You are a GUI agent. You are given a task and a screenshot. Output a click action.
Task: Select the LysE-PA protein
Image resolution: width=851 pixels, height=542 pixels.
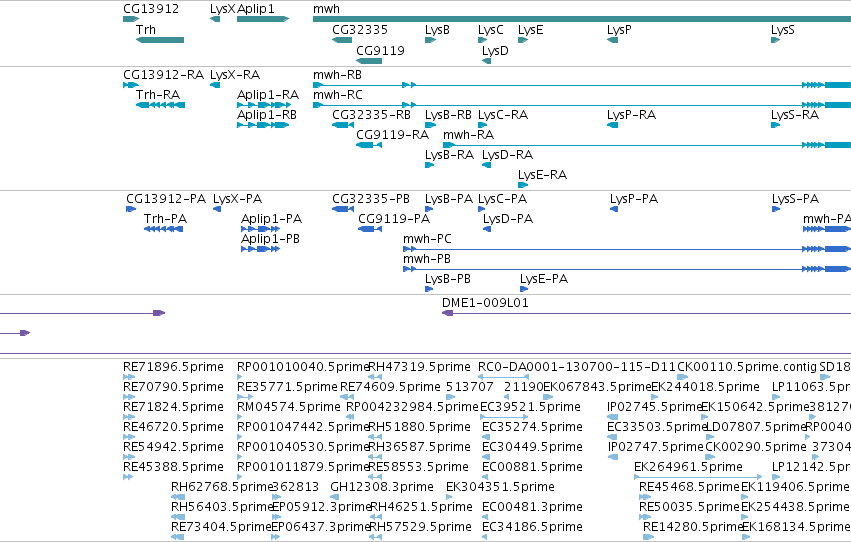click(x=524, y=289)
